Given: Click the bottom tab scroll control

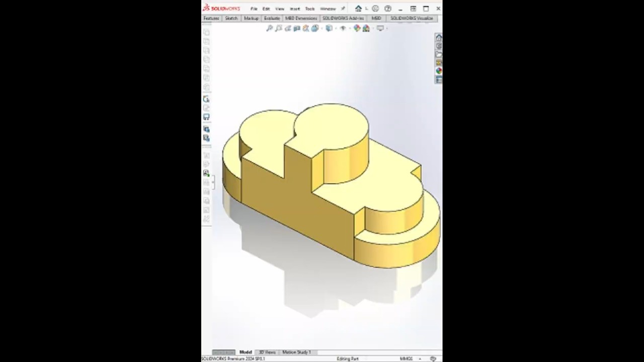Looking at the screenshot, I should (223, 352).
